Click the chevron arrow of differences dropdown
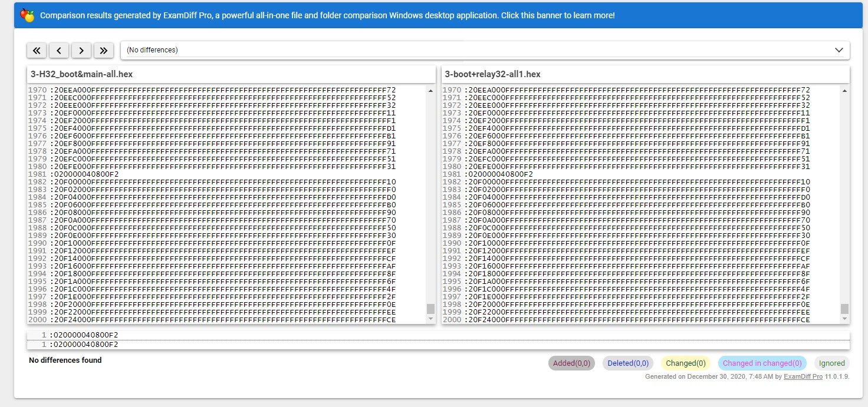The width and height of the screenshot is (868, 407). point(839,50)
